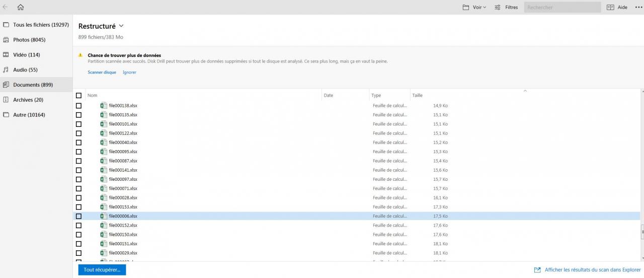Select Tous les fichiers (19297) category
This screenshot has height=278, width=644.
coord(36,25)
